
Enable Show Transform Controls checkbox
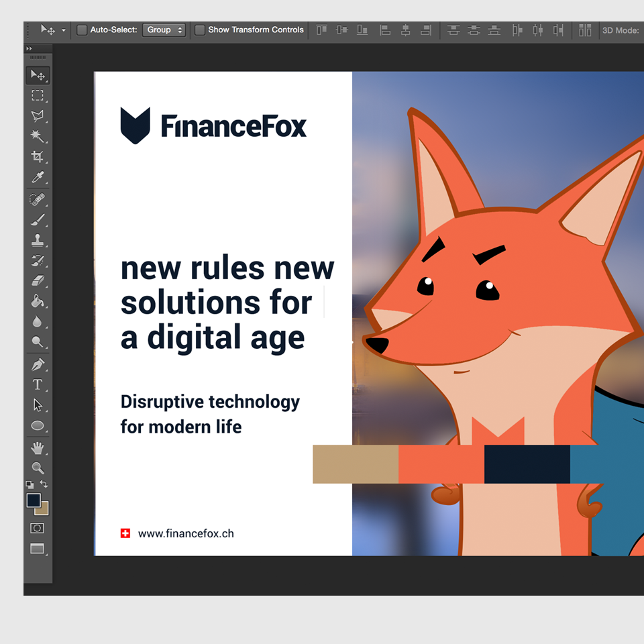tap(200, 30)
